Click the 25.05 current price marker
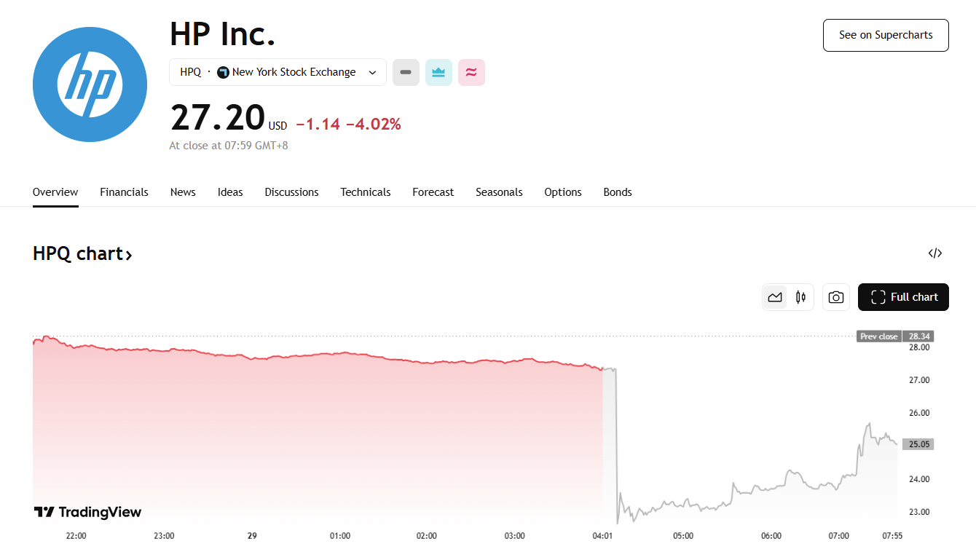This screenshot has width=976, height=560. [918, 444]
